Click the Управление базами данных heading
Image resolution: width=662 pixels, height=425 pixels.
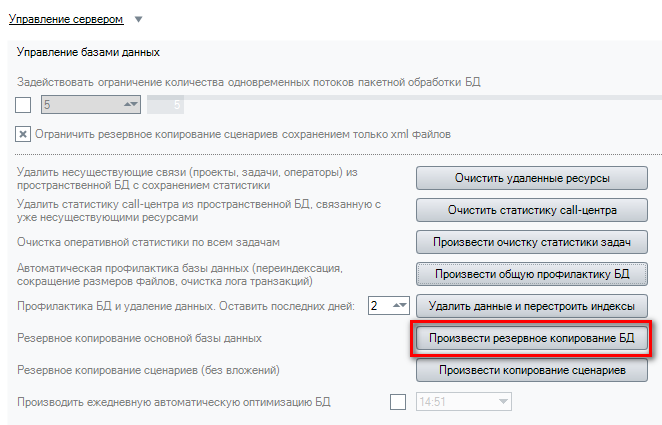[89, 52]
